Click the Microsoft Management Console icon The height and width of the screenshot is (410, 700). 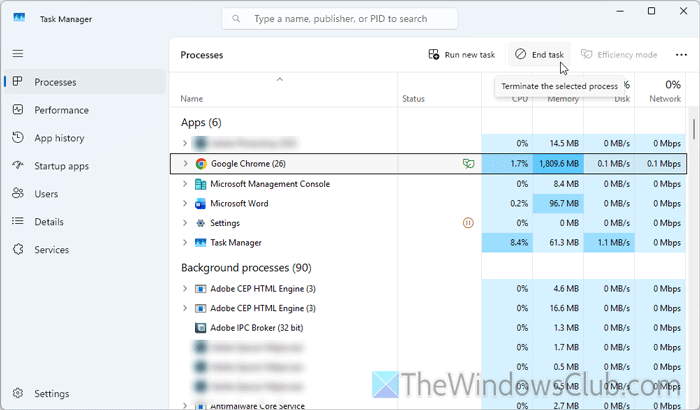pyautogui.click(x=200, y=184)
